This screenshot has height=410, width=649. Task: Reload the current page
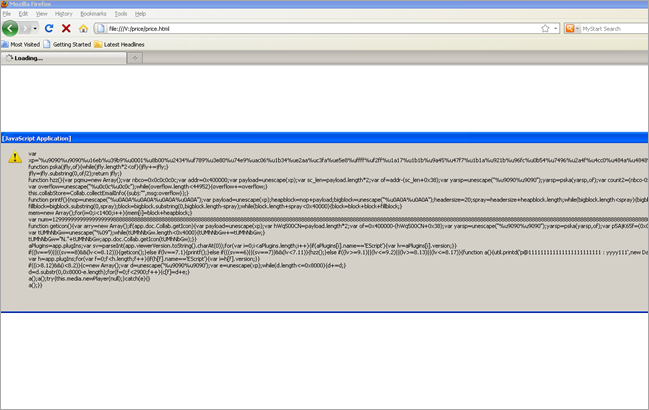tap(49, 29)
